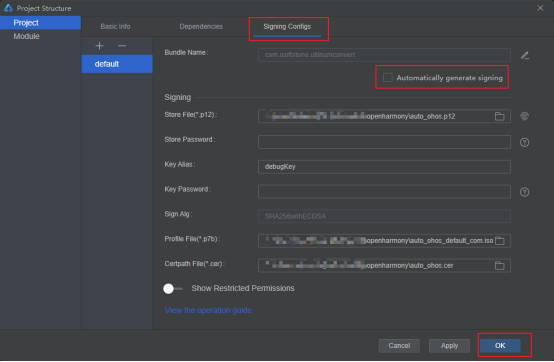The height and width of the screenshot is (362, 554).
Task: Open Key Password help icon
Action: tap(524, 192)
